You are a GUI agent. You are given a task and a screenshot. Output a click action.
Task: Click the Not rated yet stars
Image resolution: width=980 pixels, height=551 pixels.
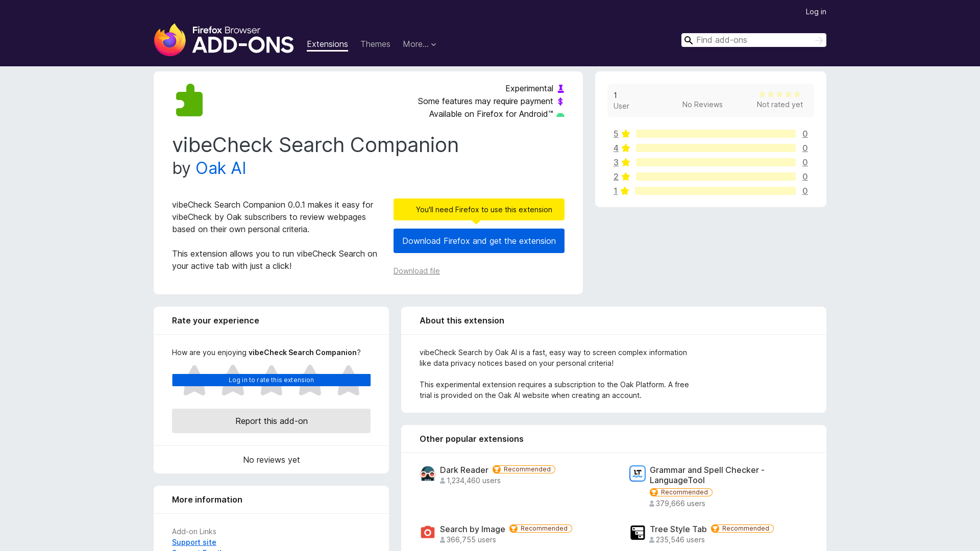[780, 94]
